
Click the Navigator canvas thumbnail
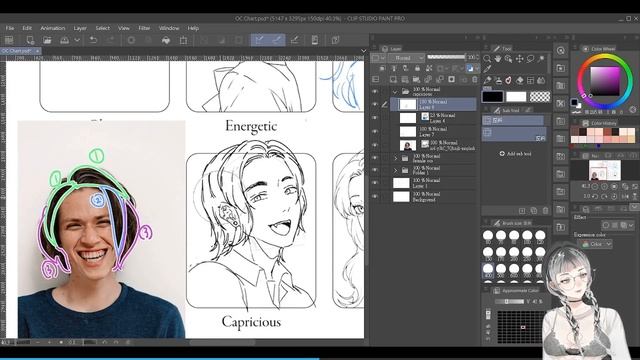tap(605, 170)
